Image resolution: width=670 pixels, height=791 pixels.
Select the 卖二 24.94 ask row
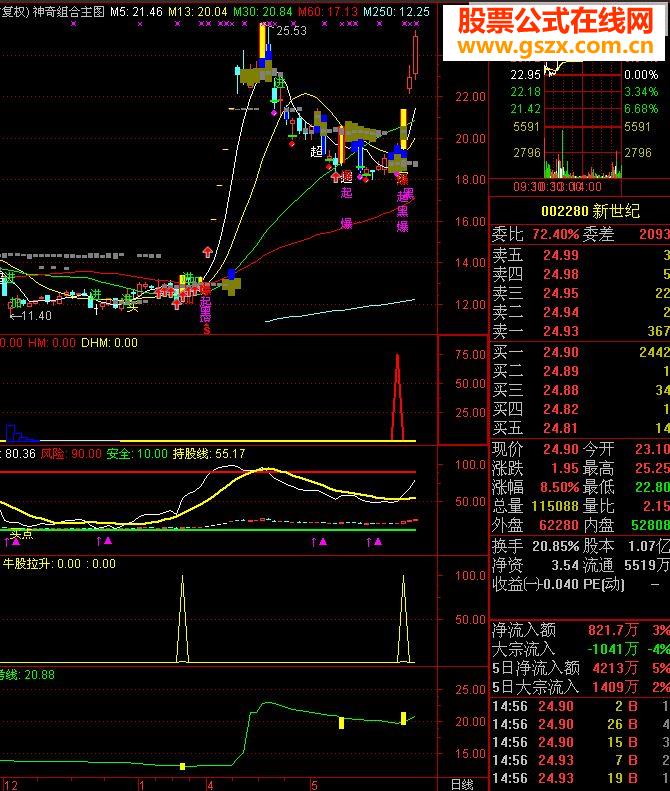[580, 312]
